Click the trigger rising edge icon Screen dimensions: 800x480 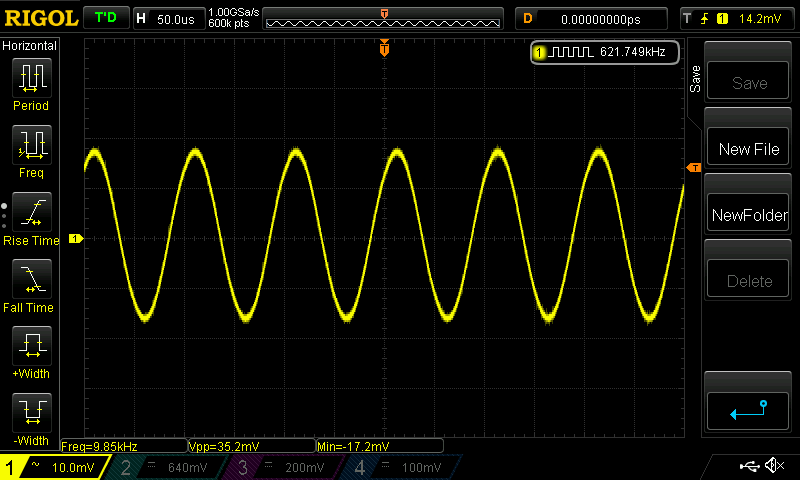pyautogui.click(x=705, y=19)
